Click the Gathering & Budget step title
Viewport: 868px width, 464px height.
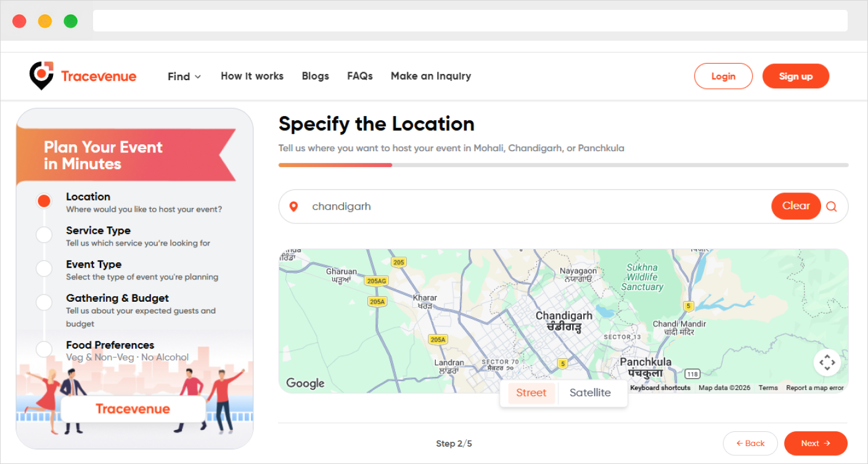click(117, 298)
